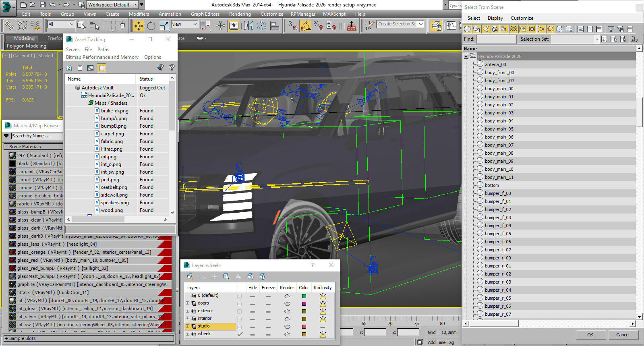Open the Curve Editor icon
644x346 pixels.
(451, 26)
